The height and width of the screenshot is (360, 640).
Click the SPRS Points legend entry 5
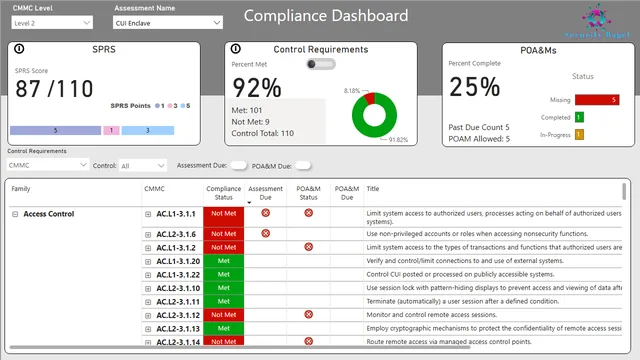point(186,106)
